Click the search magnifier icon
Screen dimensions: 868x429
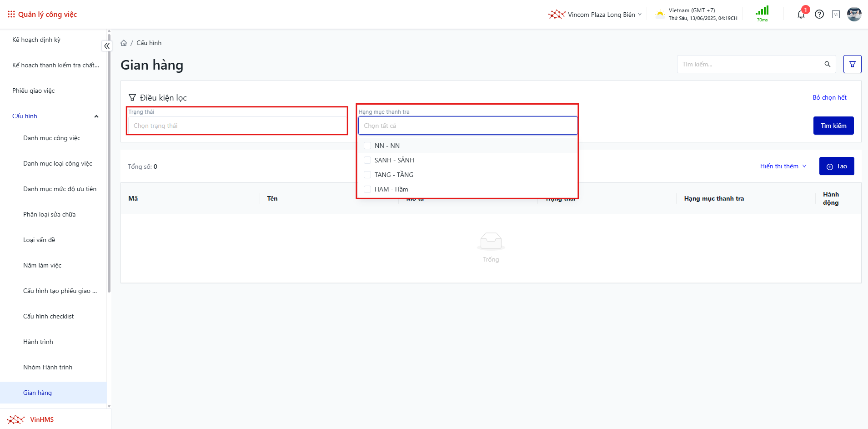(x=827, y=64)
